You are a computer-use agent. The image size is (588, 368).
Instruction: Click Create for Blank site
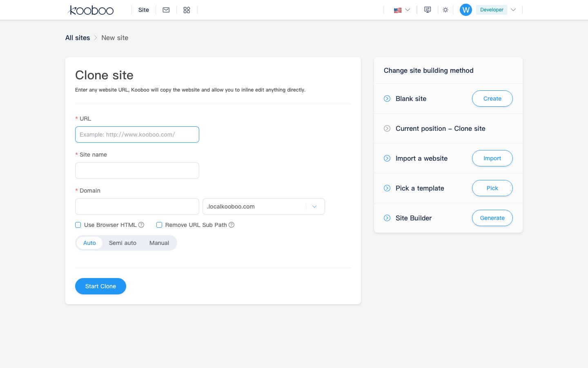point(492,99)
